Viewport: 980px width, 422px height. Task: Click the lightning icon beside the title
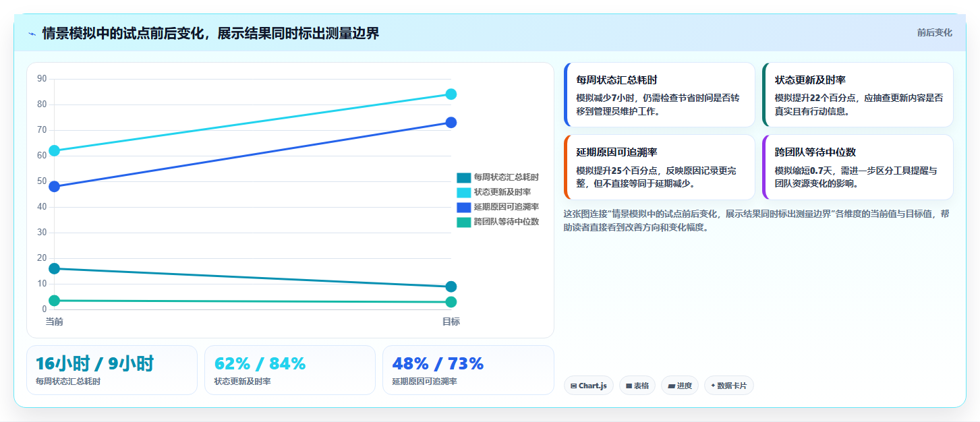click(x=32, y=34)
